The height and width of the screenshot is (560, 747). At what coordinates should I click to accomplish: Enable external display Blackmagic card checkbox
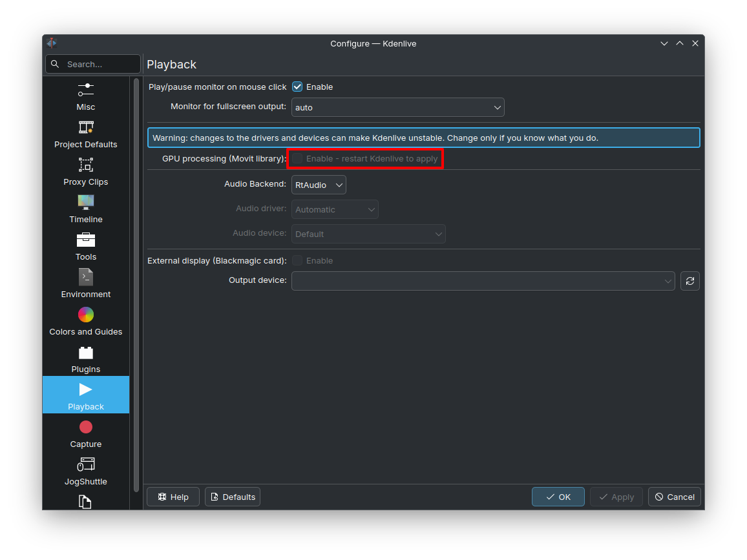click(297, 260)
